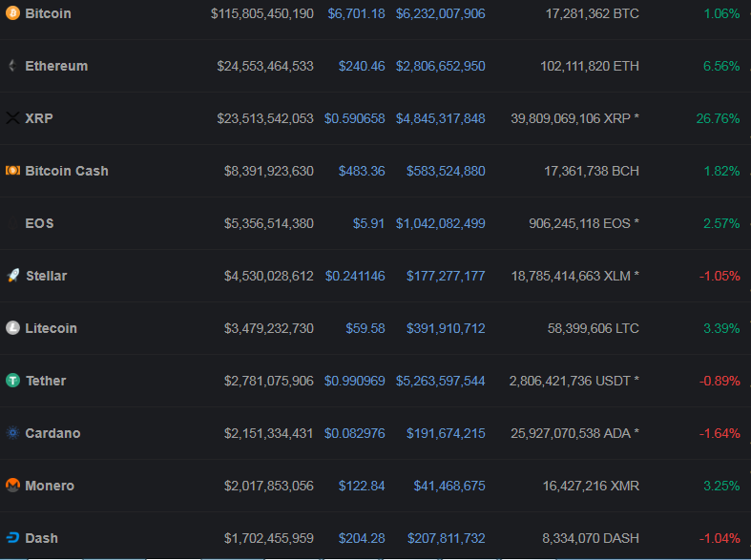Click the Cardano logo icon

pyautogui.click(x=12, y=433)
